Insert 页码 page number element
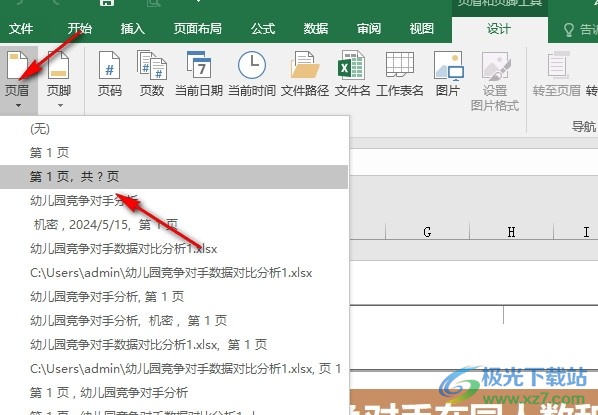Viewport: 598px width, 415px height. click(x=109, y=74)
